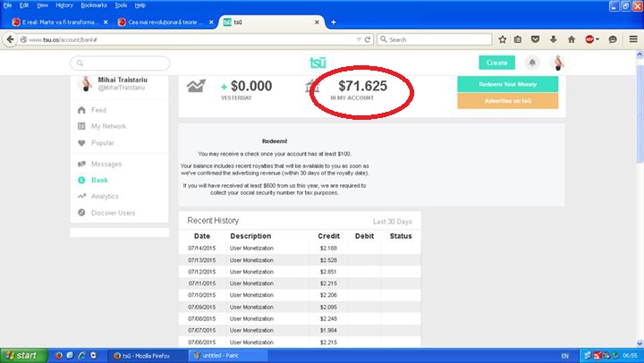Bookmark this page with star icon
Viewport: 644px width, 363px height.
coord(503,39)
